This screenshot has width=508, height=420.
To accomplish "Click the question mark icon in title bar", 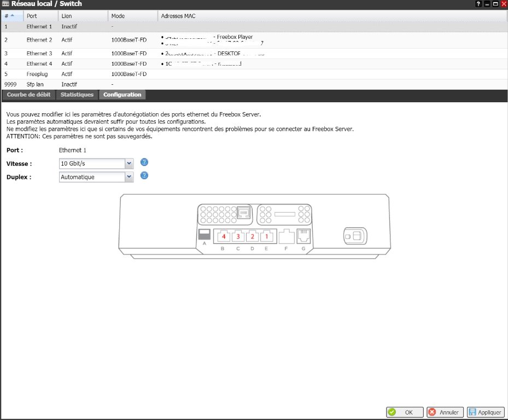I will coord(478,4).
